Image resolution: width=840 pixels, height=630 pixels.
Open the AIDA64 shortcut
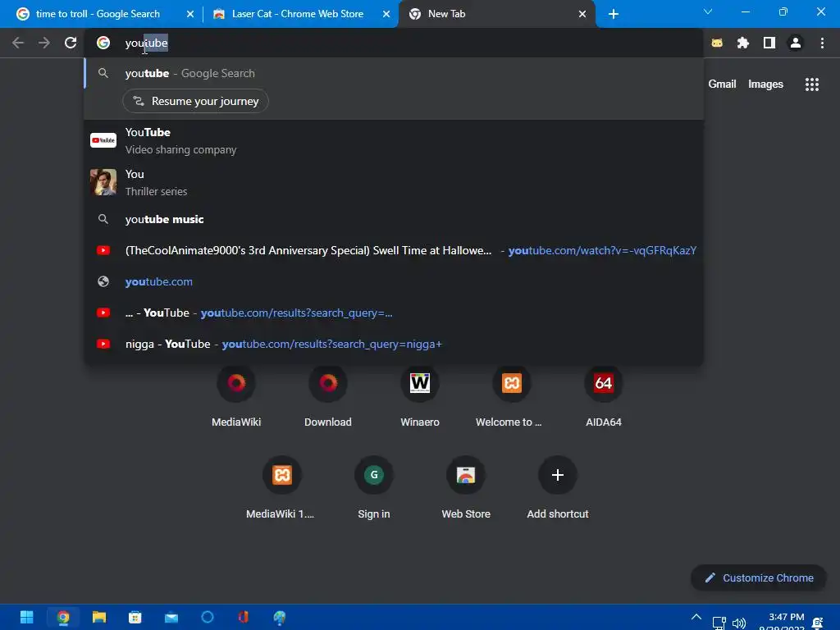[603, 396]
